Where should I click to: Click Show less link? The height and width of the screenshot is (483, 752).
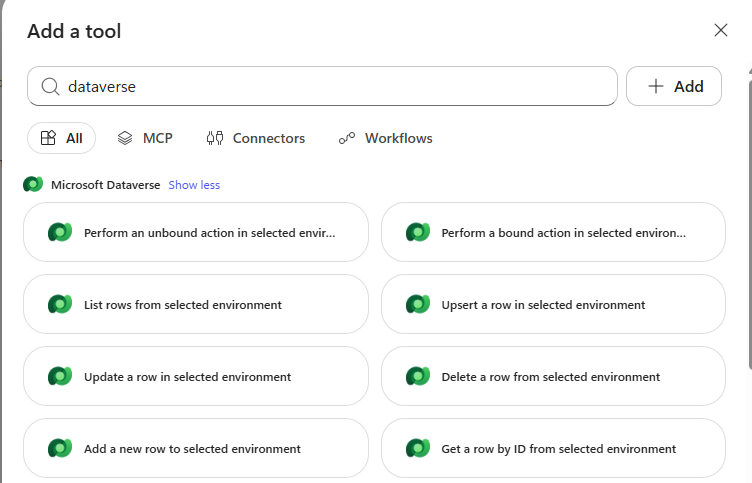194,185
